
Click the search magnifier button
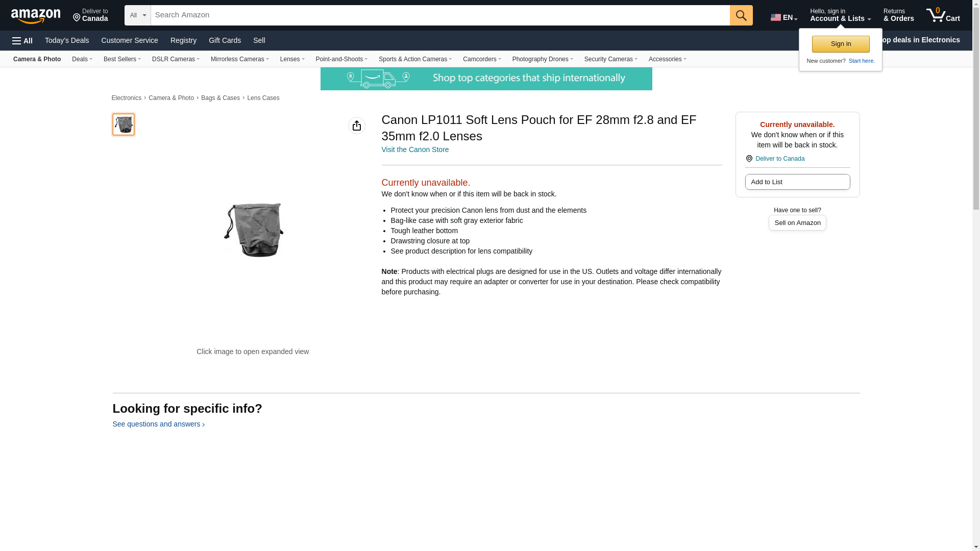[741, 15]
